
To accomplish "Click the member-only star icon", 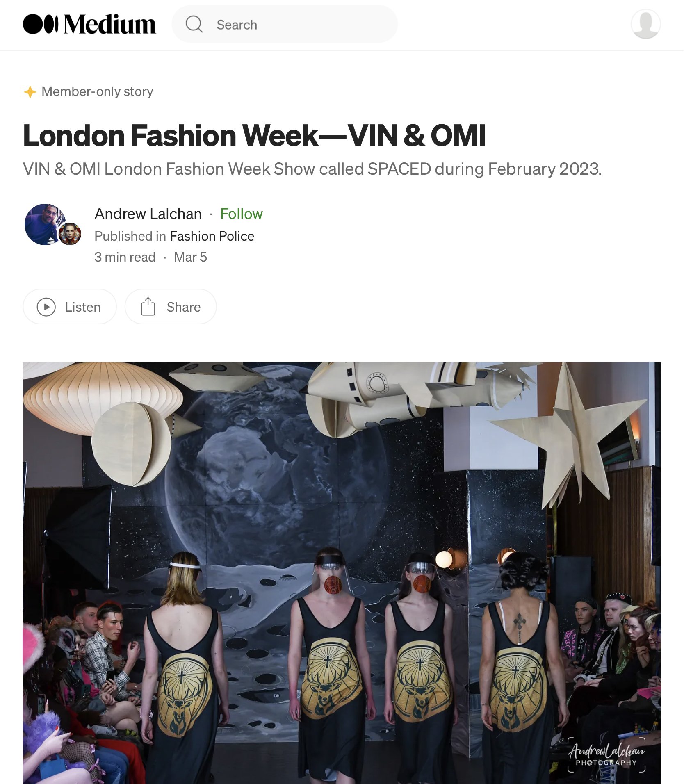I will [30, 92].
